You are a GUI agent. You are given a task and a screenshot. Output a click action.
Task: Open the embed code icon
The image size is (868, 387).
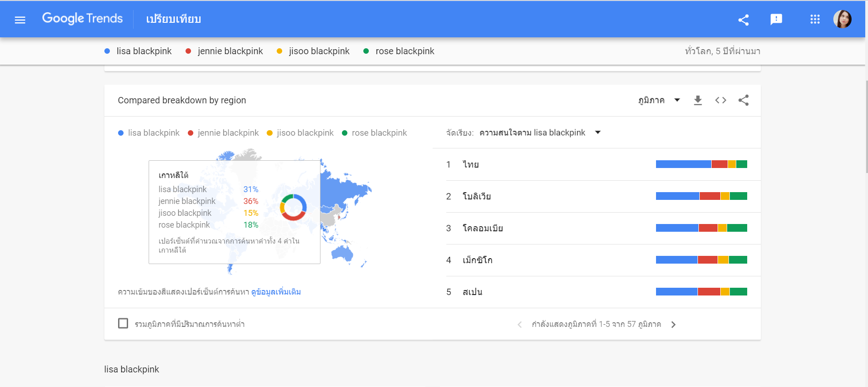(721, 100)
